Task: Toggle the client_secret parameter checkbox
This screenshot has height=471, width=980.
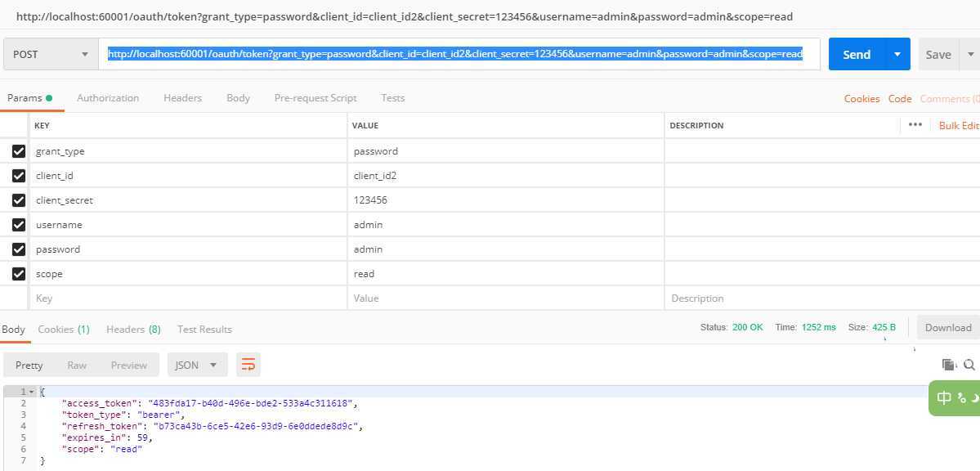Action: tap(19, 200)
